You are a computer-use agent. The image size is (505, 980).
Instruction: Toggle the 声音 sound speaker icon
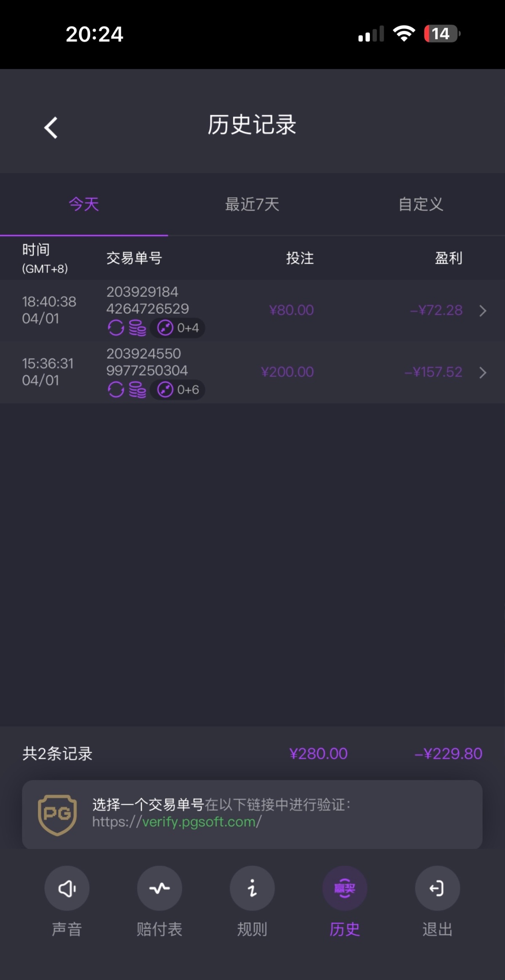[x=67, y=888]
